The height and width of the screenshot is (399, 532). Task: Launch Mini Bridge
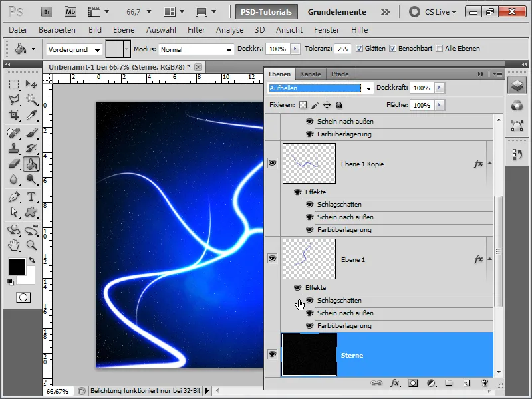click(70, 12)
